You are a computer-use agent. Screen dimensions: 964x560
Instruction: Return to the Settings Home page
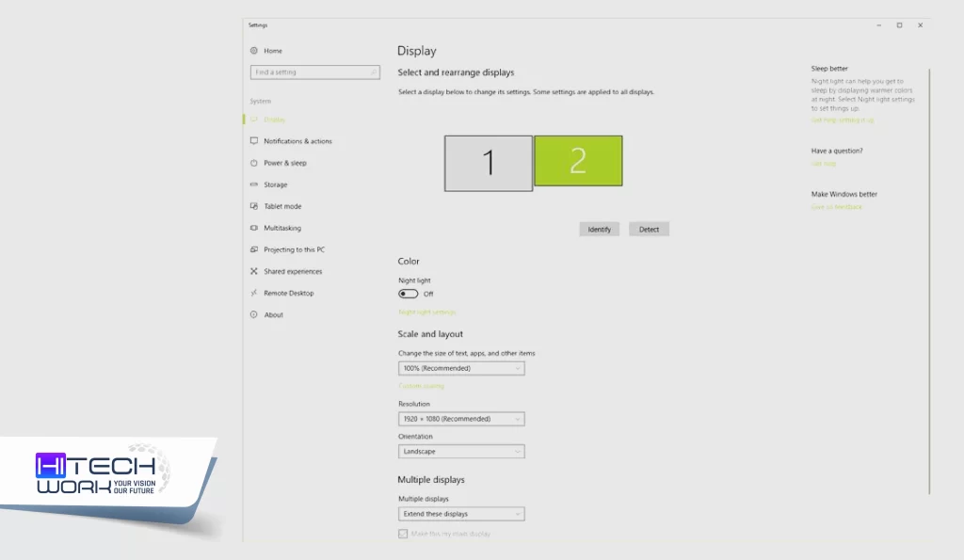(x=270, y=50)
